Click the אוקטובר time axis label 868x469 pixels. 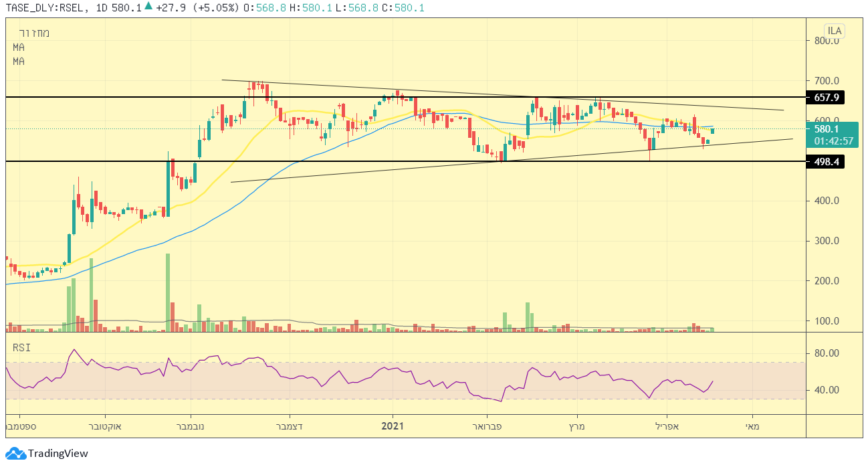click(x=105, y=426)
